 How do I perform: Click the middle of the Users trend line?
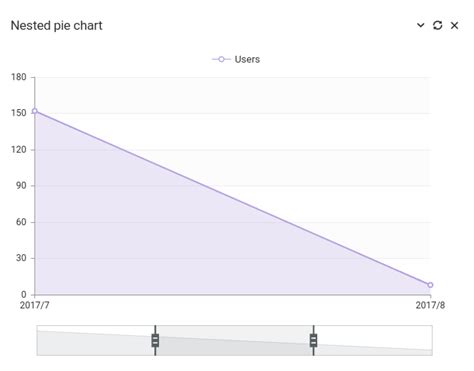click(x=232, y=198)
